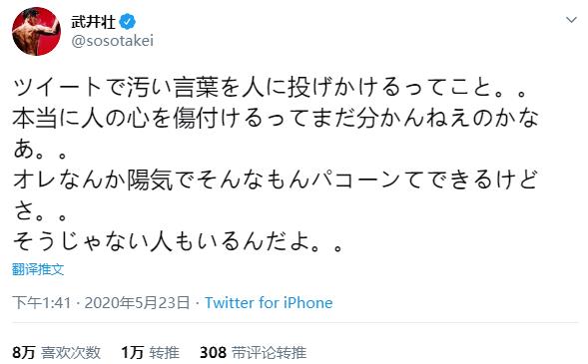The width and height of the screenshot is (588, 364).
Task: Select the tweet line starting ツイートで汚い言葉
Action: click(271, 87)
